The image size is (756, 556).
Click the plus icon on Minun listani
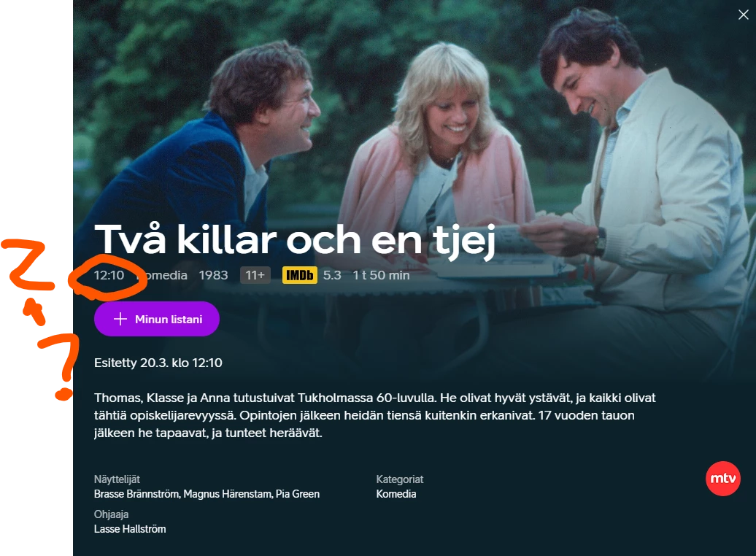[120, 319]
